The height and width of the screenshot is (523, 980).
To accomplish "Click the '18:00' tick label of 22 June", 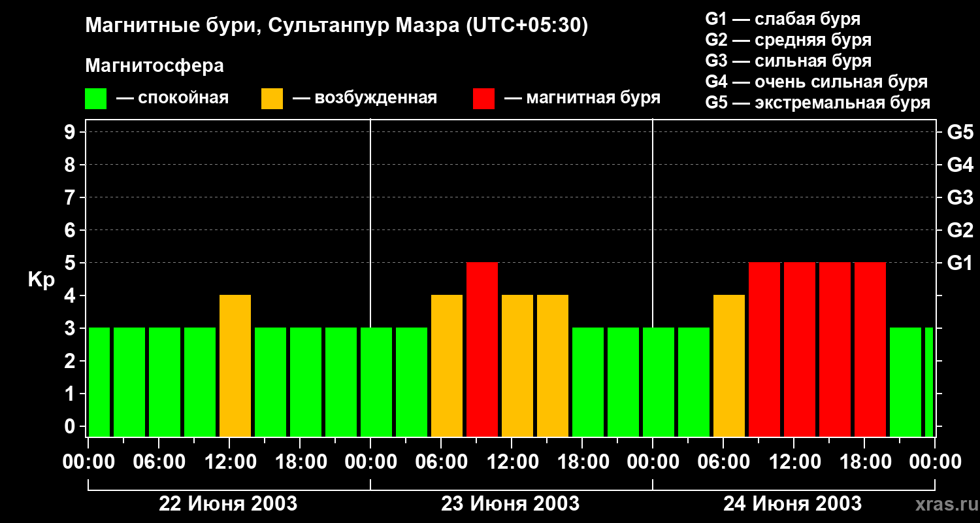I will tap(300, 462).
